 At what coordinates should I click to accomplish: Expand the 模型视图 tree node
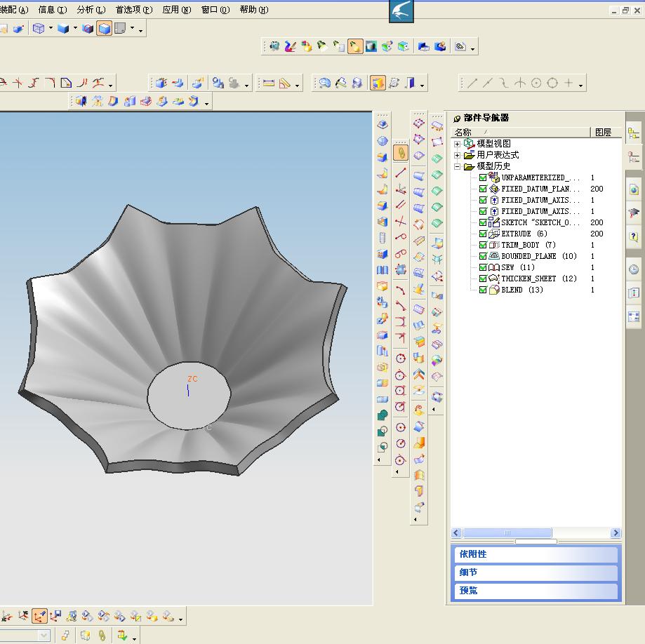pos(458,144)
